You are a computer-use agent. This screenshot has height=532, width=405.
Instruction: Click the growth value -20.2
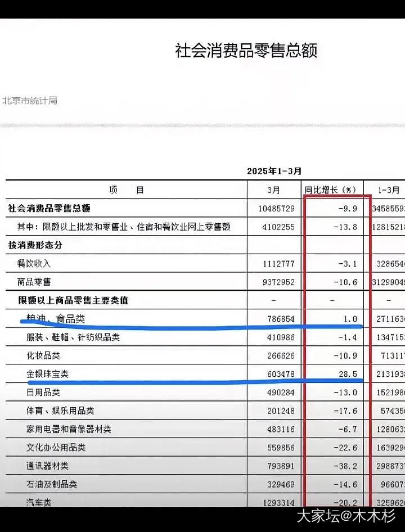point(345,503)
